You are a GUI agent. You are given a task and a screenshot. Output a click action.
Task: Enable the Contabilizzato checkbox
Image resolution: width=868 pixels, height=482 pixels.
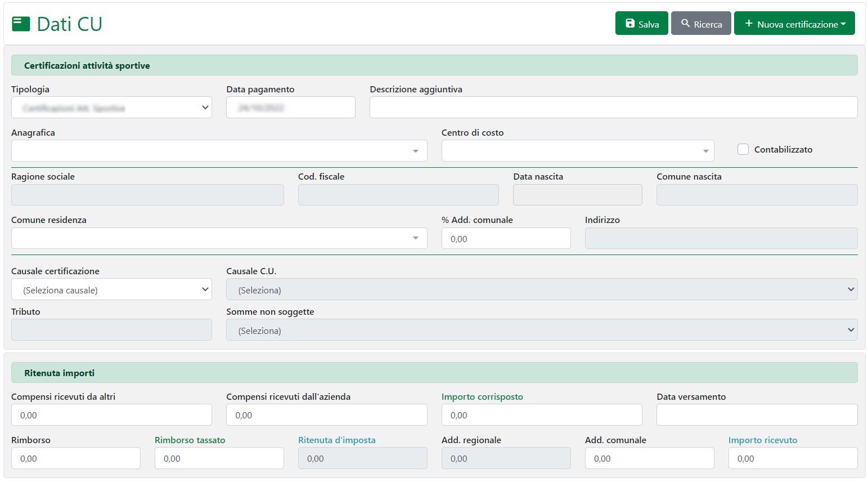pos(743,149)
